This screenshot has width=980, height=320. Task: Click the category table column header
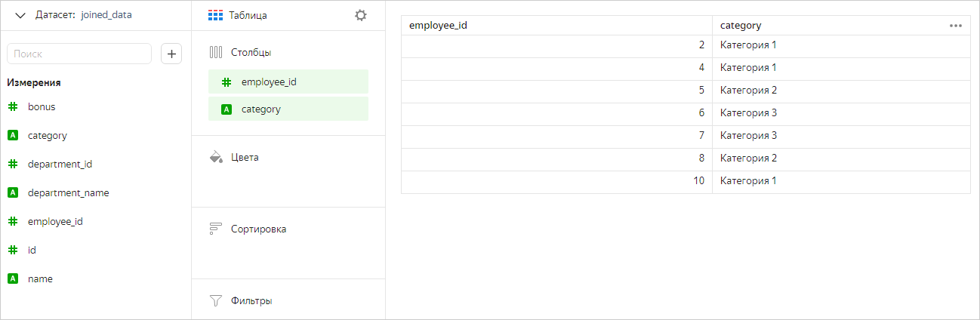pos(741,26)
